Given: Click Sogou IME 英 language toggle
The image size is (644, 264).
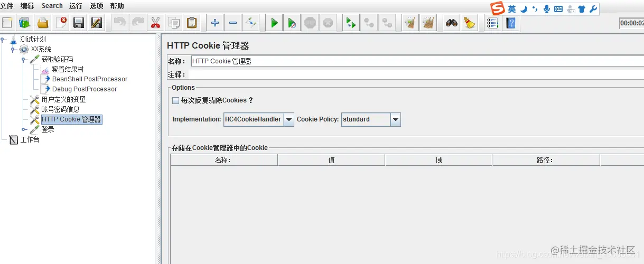Looking at the screenshot, I should point(512,9).
